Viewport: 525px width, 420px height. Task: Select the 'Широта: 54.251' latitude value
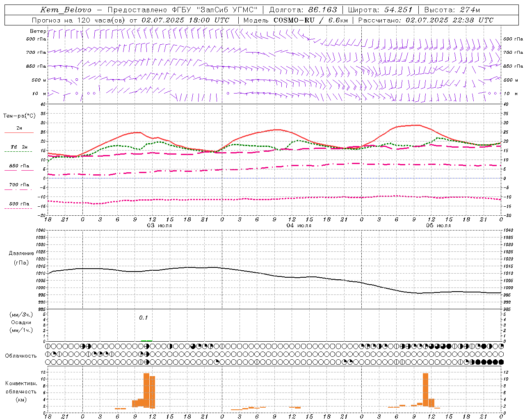click(x=380, y=10)
